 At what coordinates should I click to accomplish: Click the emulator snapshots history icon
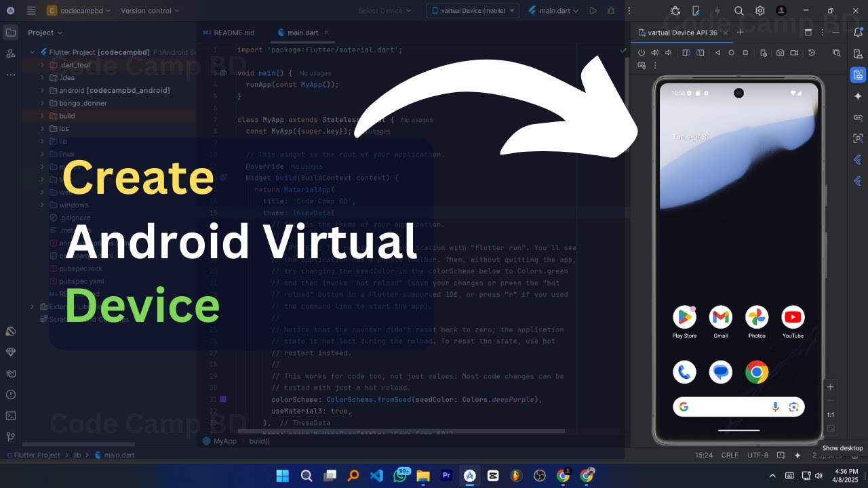pos(812,52)
